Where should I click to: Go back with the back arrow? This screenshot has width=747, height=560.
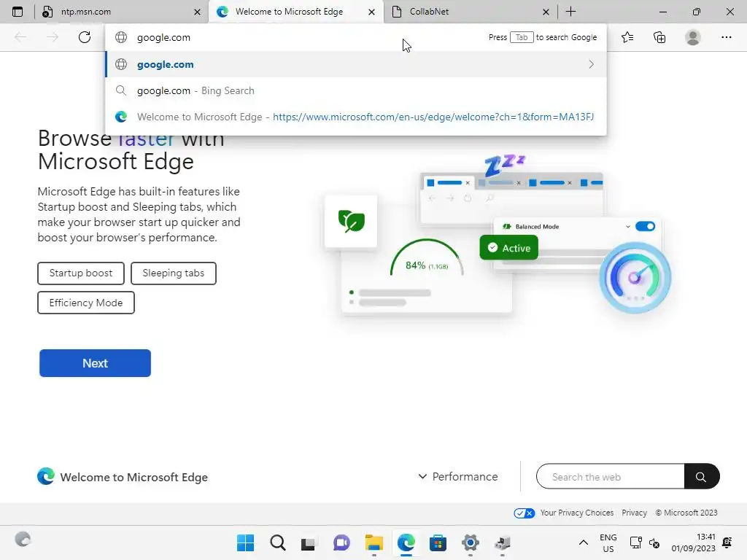[20, 37]
